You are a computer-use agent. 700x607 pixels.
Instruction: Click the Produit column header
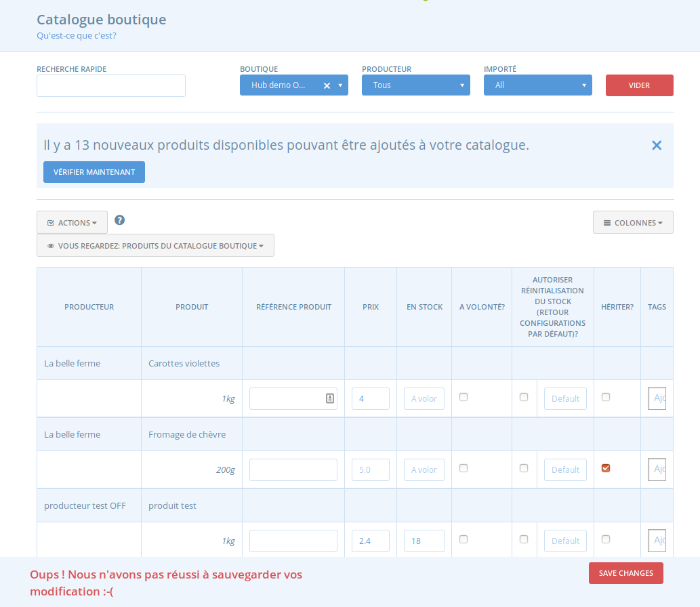click(192, 307)
